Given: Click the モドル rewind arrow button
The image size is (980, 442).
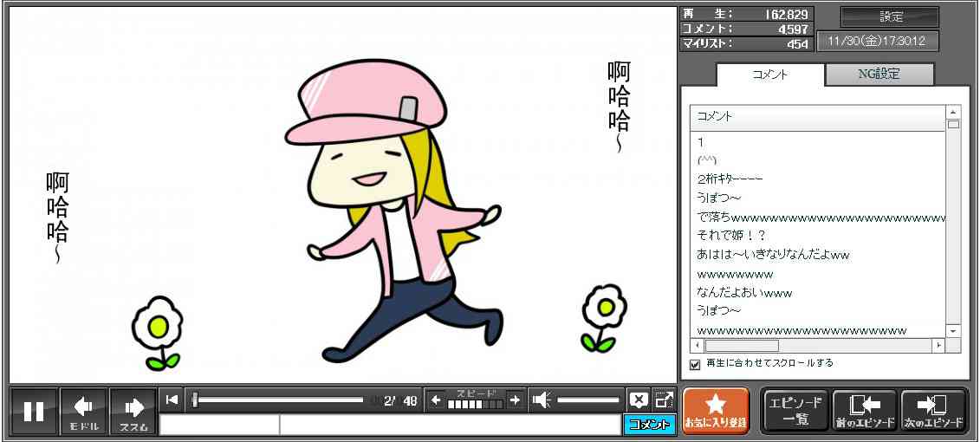Looking at the screenshot, I should tap(84, 411).
